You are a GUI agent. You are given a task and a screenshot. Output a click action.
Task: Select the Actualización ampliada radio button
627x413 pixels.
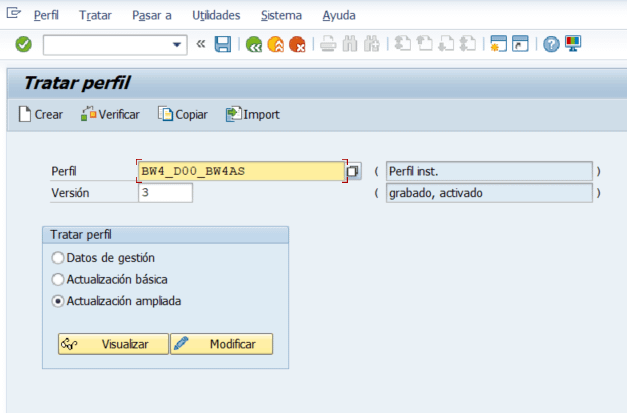pos(58,300)
